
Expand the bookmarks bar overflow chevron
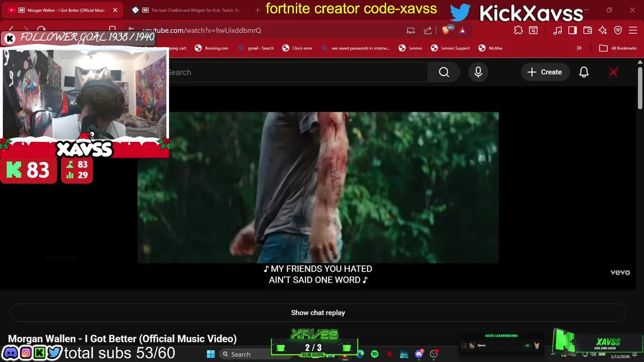[x=579, y=48]
